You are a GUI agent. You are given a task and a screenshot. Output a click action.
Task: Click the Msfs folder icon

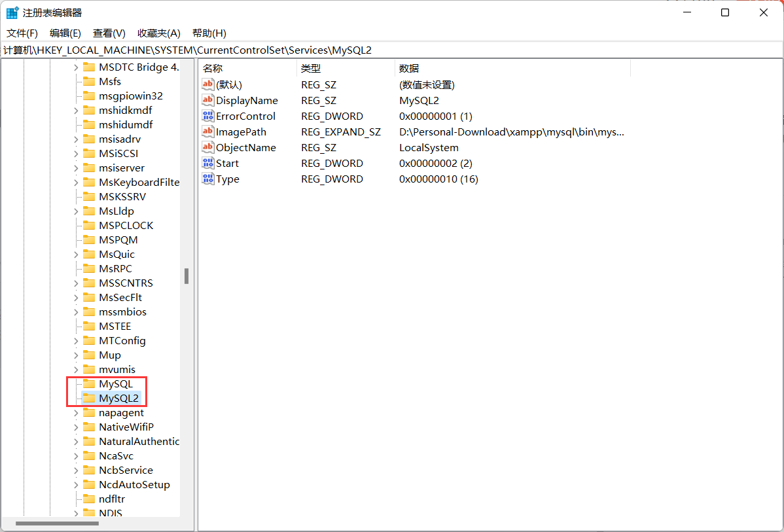89,82
